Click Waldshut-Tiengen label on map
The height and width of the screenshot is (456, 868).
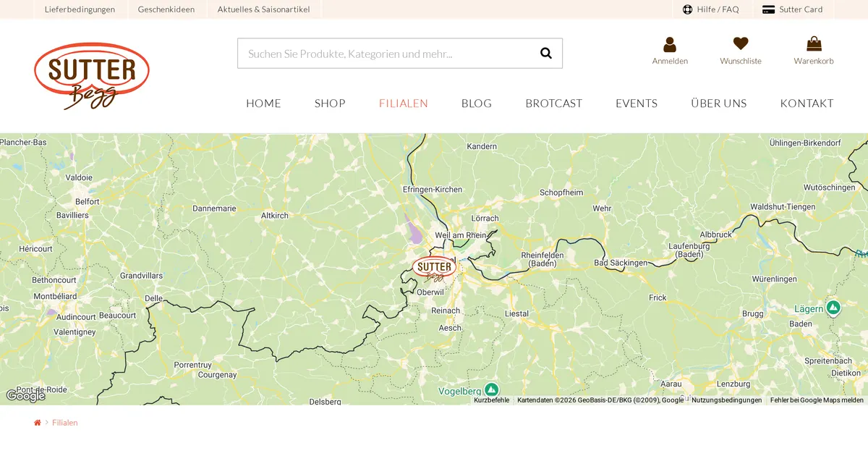coord(783,207)
